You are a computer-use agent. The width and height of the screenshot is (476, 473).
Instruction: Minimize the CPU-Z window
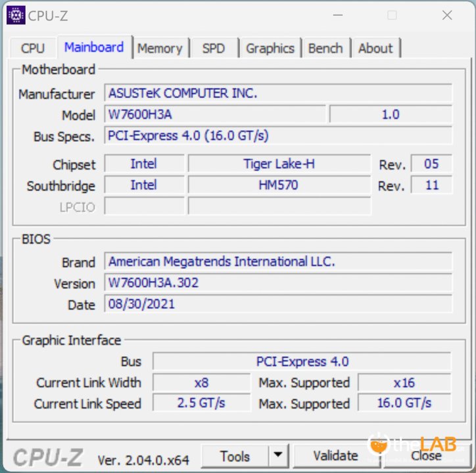[337, 15]
